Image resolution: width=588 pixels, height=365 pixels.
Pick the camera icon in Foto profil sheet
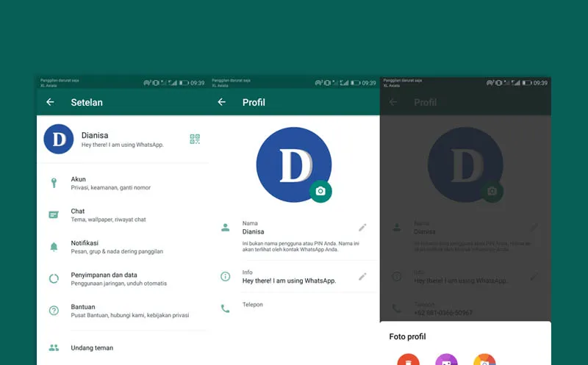pyautogui.click(x=484, y=360)
